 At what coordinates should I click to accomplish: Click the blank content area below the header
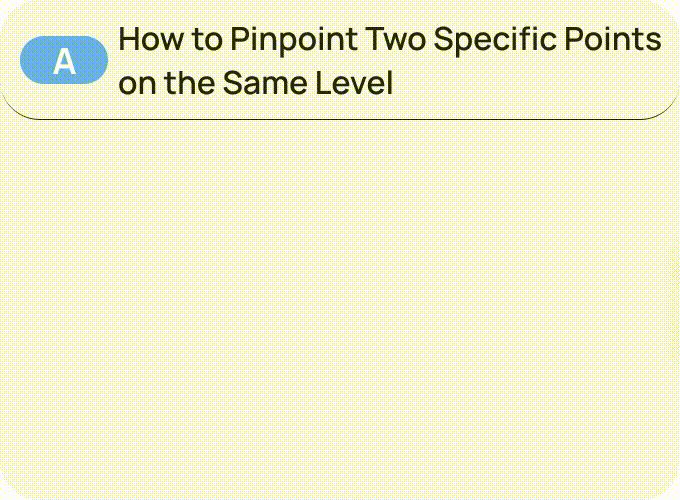(x=340, y=300)
